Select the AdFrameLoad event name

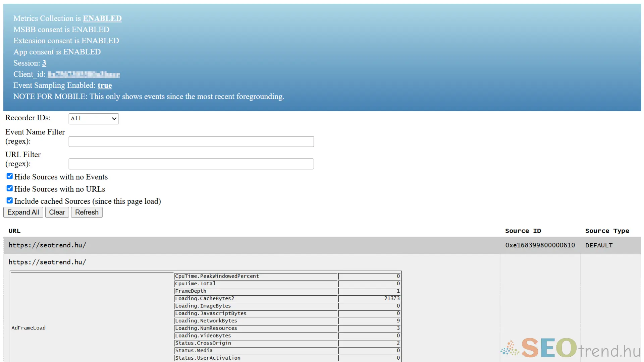tap(29, 328)
